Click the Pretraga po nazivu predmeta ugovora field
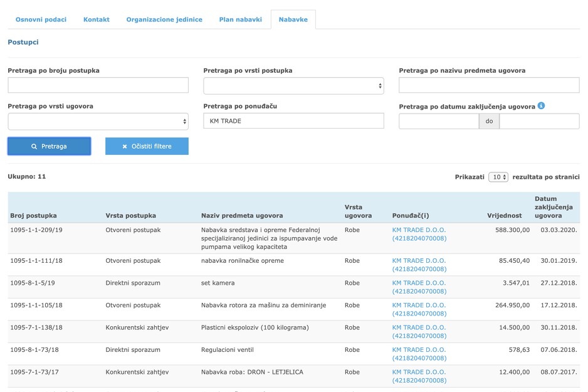 [489, 86]
